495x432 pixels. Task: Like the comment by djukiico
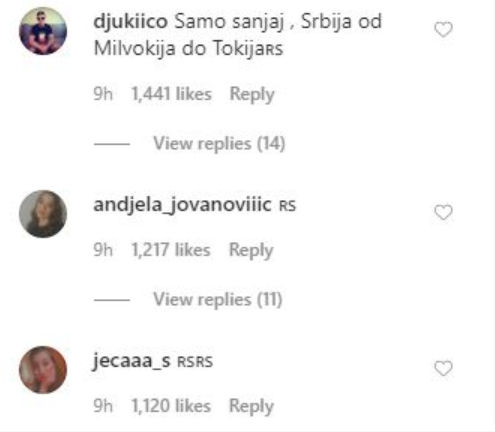coord(443,30)
